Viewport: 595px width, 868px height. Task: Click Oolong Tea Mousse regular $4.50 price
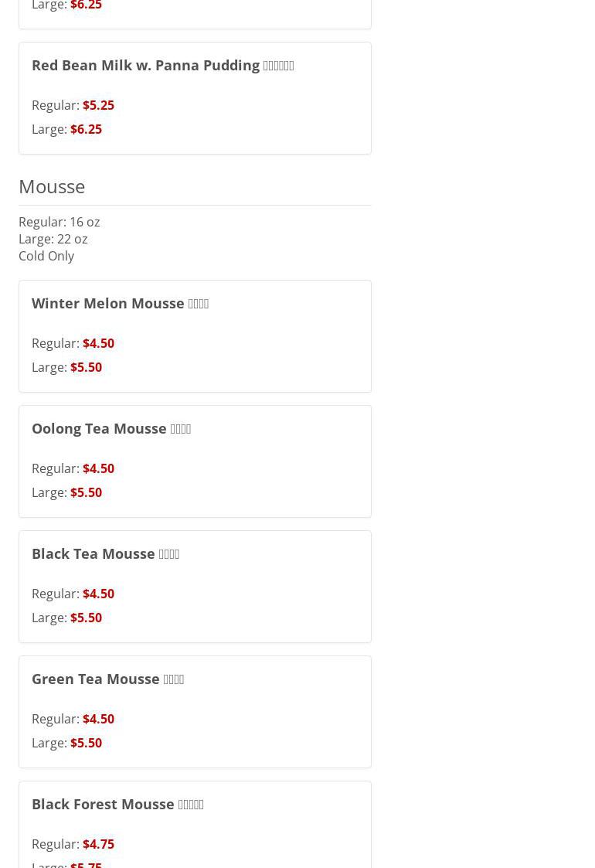98,468
